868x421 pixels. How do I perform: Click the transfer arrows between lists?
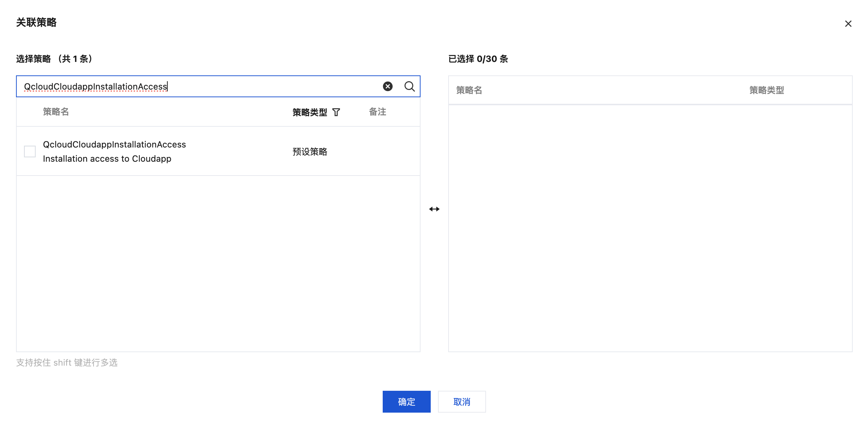[434, 209]
